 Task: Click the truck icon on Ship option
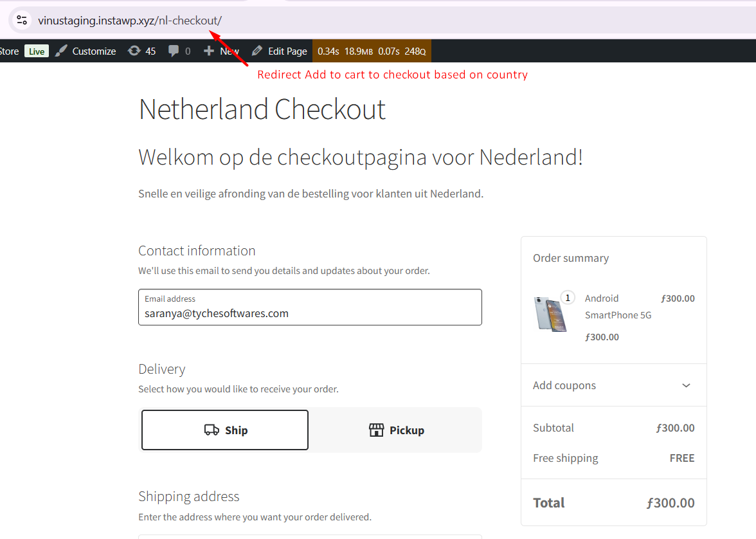tap(212, 430)
